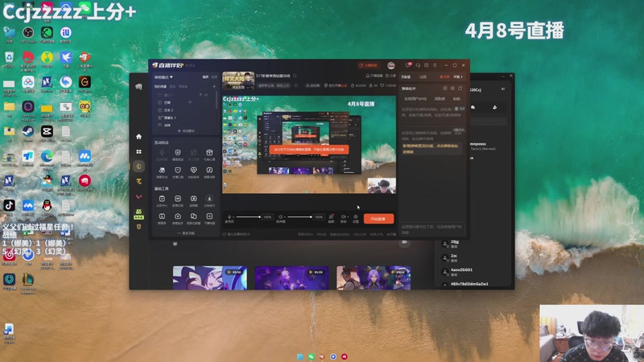Mute the microphone via its icon
Image resolution: width=644 pixels, height=362 pixels.
229,216
